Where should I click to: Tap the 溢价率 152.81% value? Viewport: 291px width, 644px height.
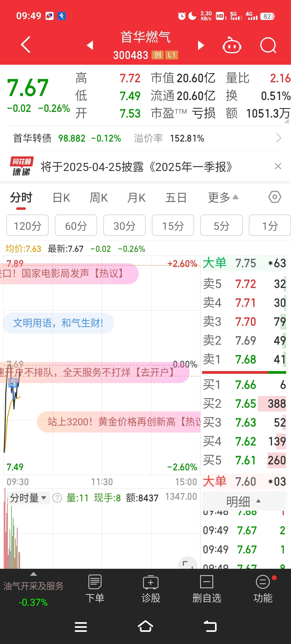tap(187, 138)
